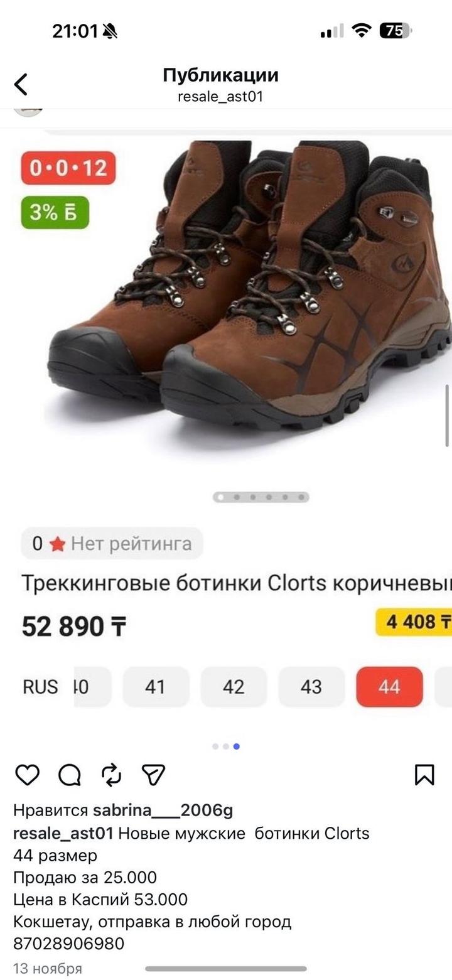Viewport: 452px width, 980px height.
Task: Tap the red star rating icon
Action: 57,544
